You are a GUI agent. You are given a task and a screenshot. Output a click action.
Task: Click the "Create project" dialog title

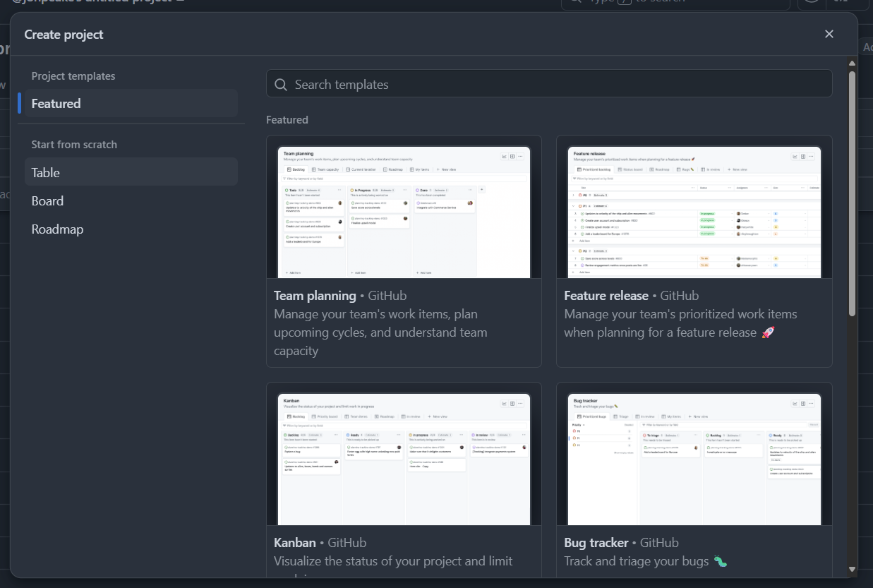64,35
